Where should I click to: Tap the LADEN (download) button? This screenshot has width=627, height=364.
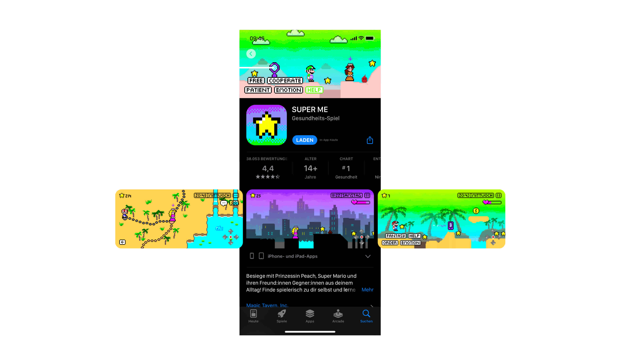[x=303, y=140]
